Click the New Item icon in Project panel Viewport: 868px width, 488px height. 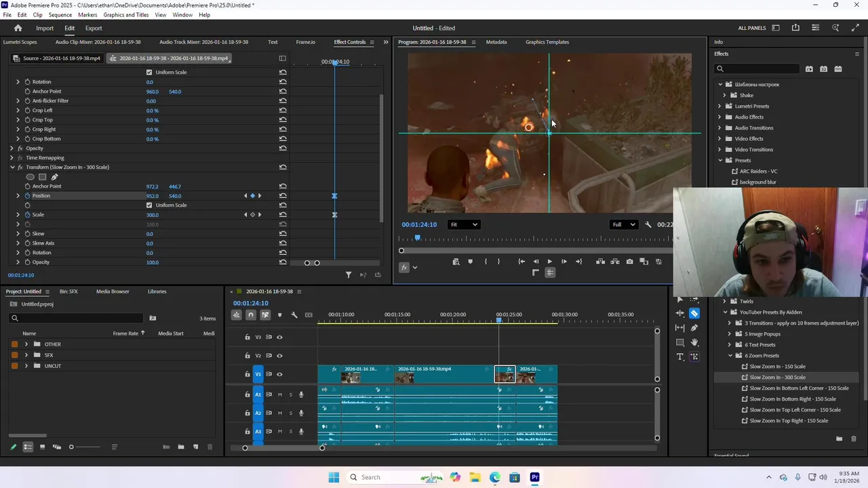tap(195, 447)
